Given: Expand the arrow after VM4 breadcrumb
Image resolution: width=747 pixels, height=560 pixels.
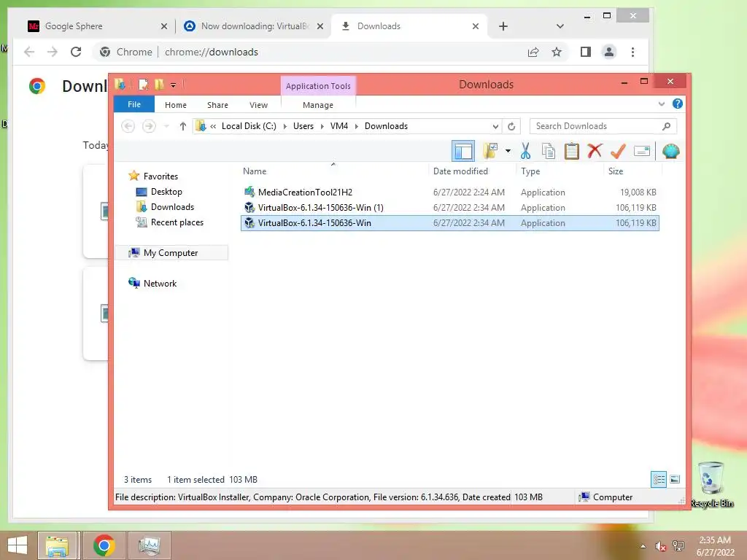Looking at the screenshot, I should tap(356, 126).
